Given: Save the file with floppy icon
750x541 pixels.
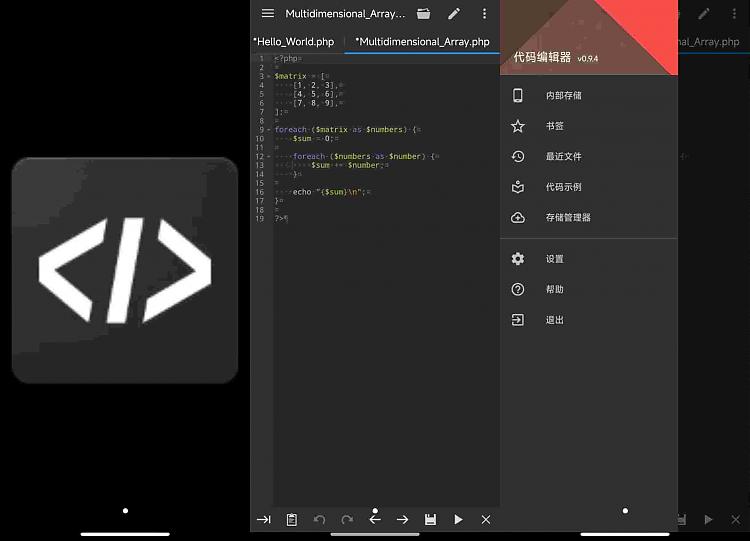Looking at the screenshot, I should 430,519.
